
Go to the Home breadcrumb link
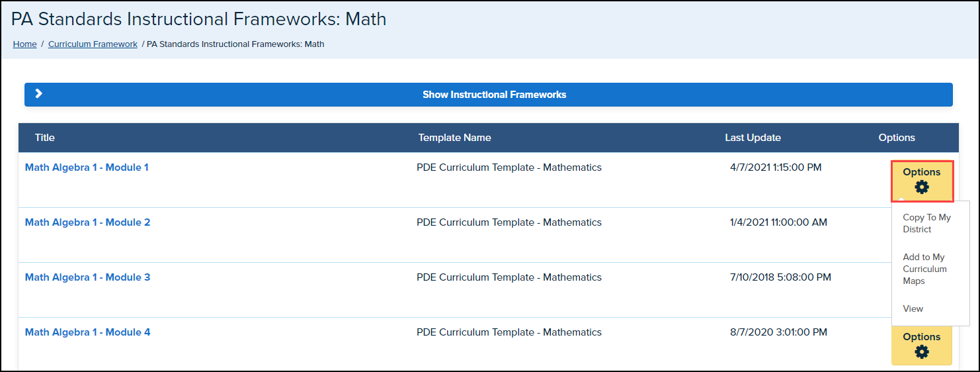25,44
